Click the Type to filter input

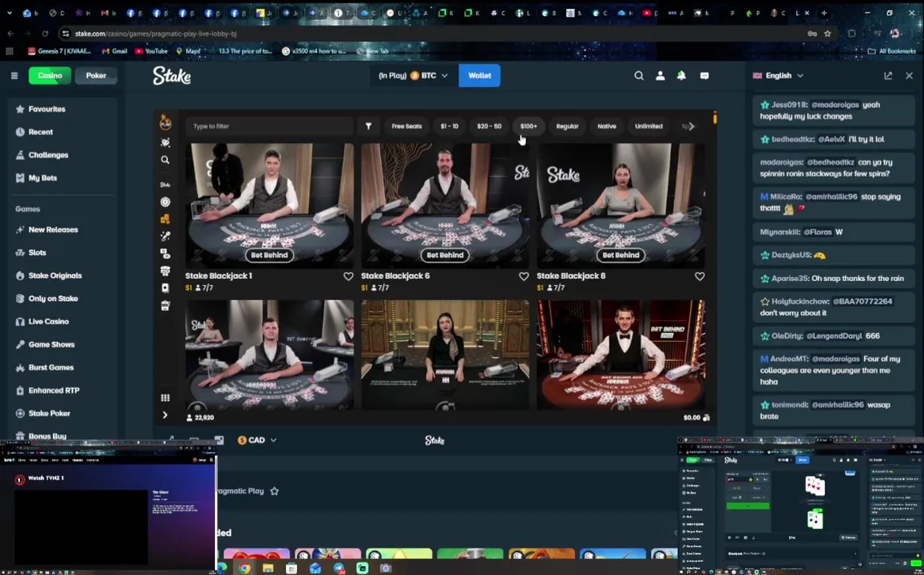tap(269, 126)
